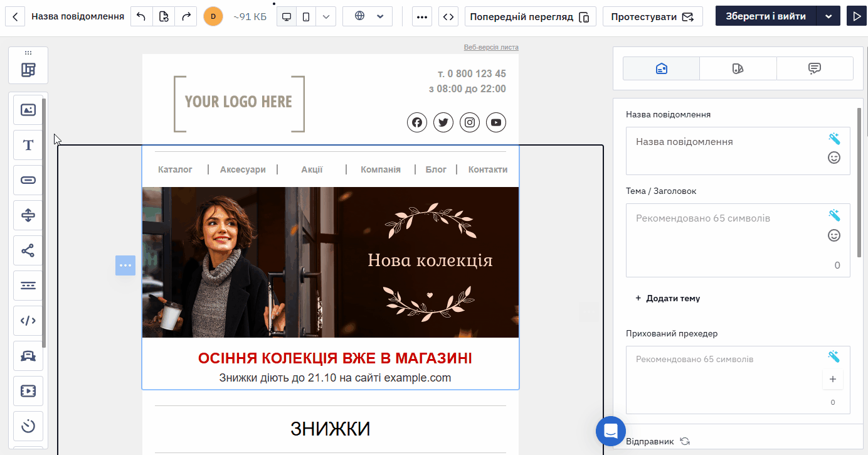
Task: Select the Banner block tool
Action: [28, 356]
